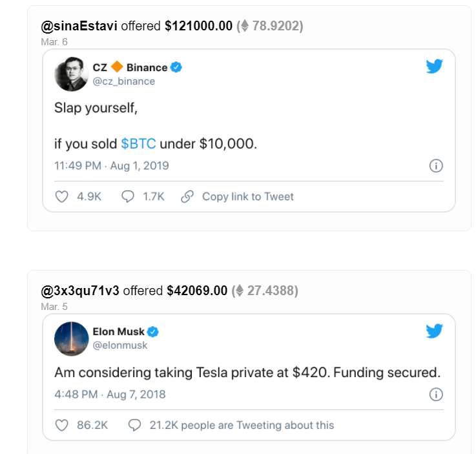Viewport: 476px width, 454px height.
Task: Like the Elon Musk tweet with the heart
Action: tap(61, 425)
